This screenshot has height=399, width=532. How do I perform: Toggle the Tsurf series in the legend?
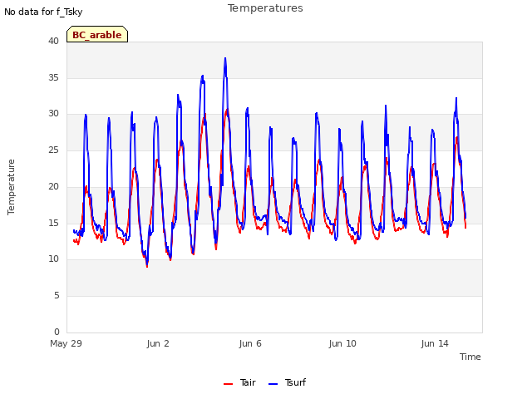(x=287, y=382)
